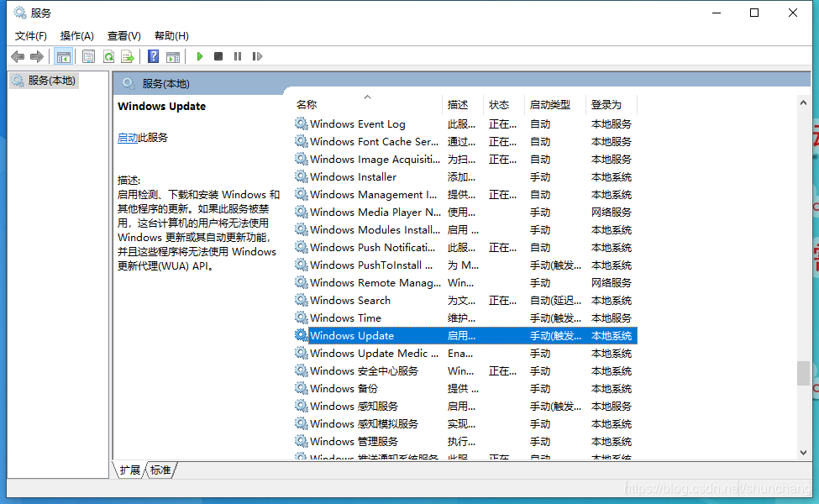Click gear icon of Windows Media Player row
This screenshot has height=504, width=819.
[x=301, y=212]
